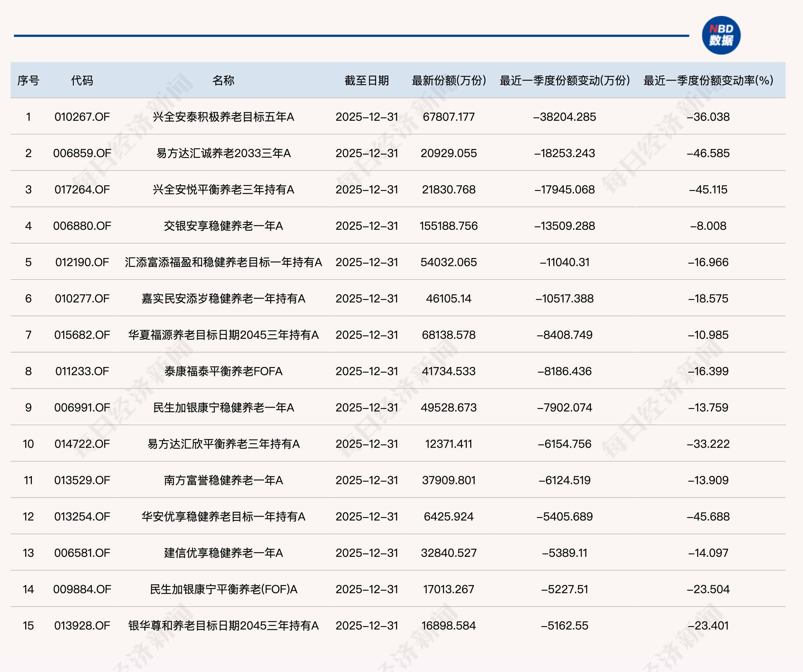Image resolution: width=803 pixels, height=672 pixels.
Task: Select fund code 011233.OF
Action: click(x=82, y=371)
